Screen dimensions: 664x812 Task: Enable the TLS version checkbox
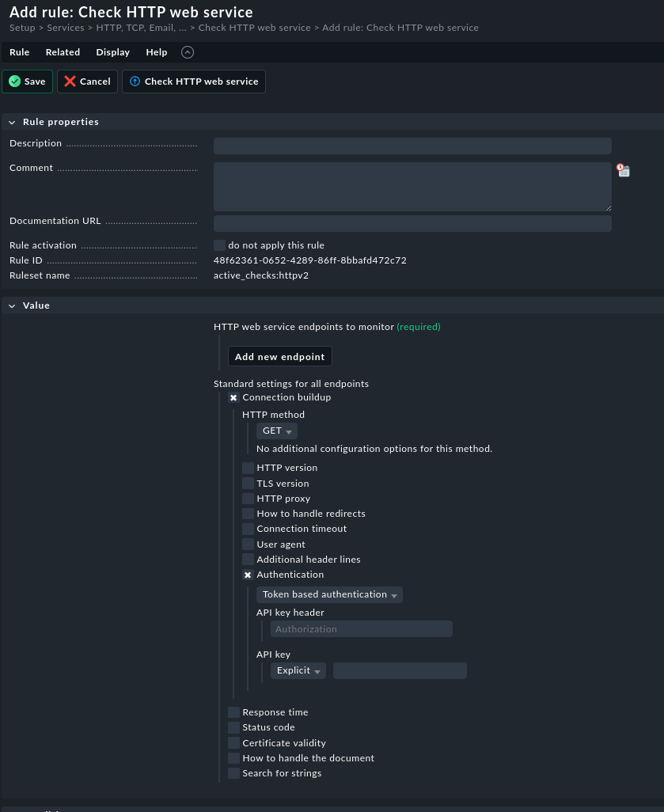(x=249, y=484)
